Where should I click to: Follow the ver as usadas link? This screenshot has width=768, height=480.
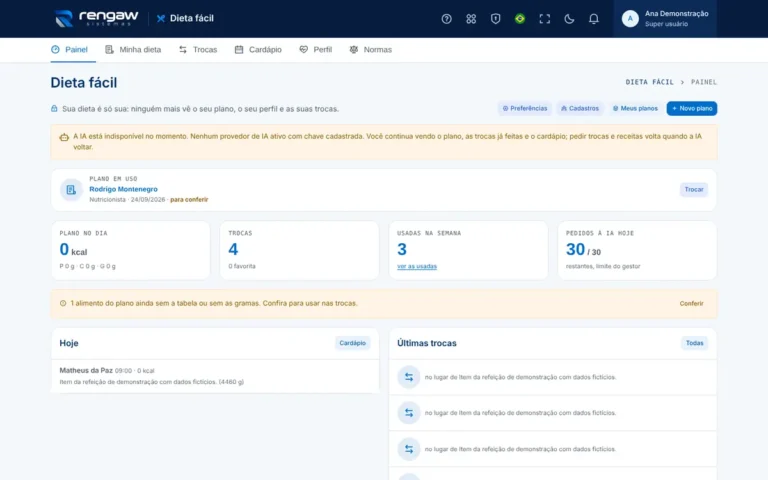pos(417,266)
